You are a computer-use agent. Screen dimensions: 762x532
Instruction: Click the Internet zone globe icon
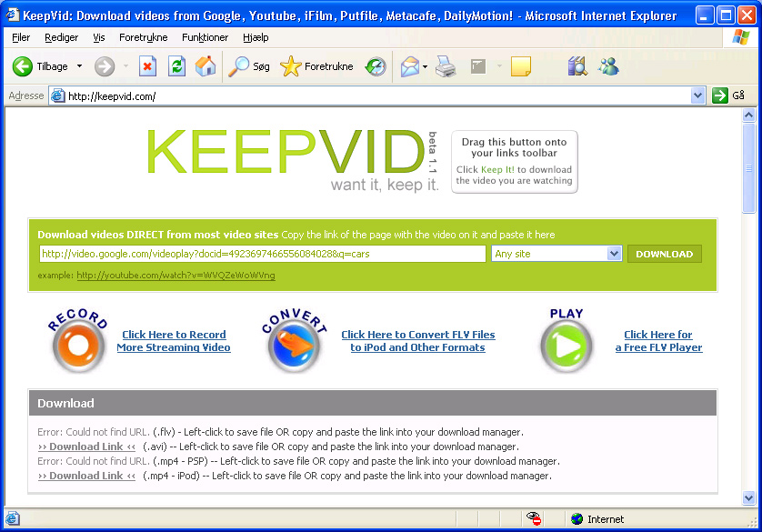pos(577,519)
